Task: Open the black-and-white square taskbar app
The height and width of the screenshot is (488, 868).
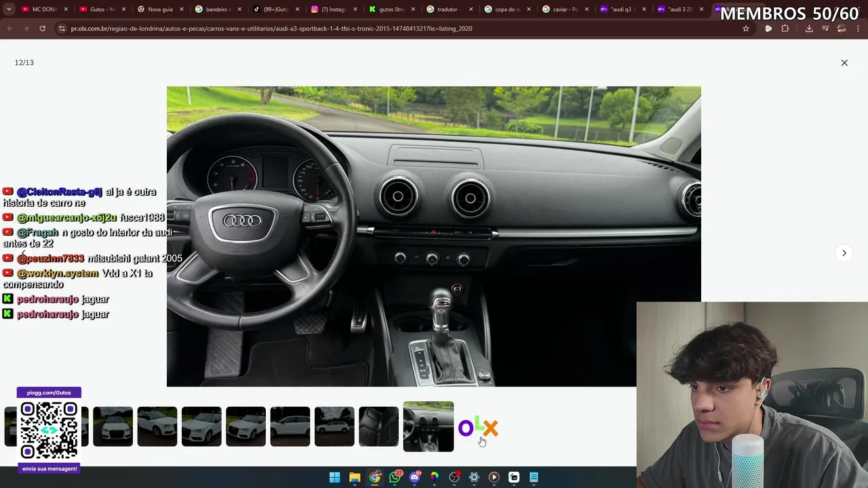Action: 514,477
